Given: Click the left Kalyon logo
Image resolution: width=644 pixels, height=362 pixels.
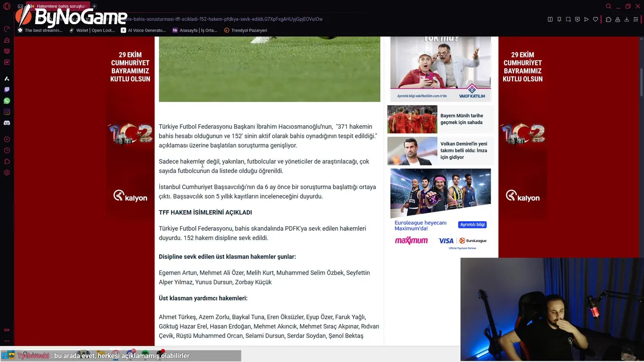Looking at the screenshot, I should [x=130, y=196].
